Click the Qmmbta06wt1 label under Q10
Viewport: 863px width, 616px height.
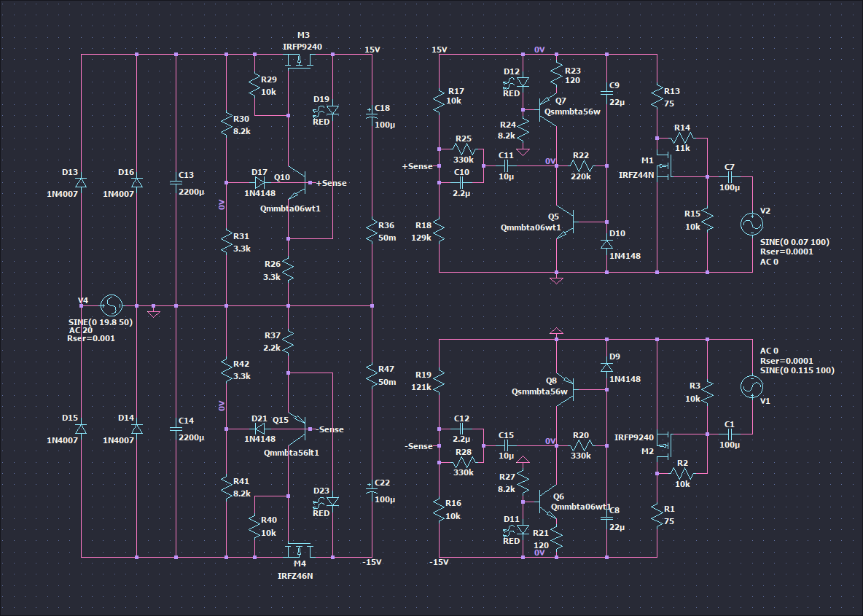pyautogui.click(x=290, y=208)
